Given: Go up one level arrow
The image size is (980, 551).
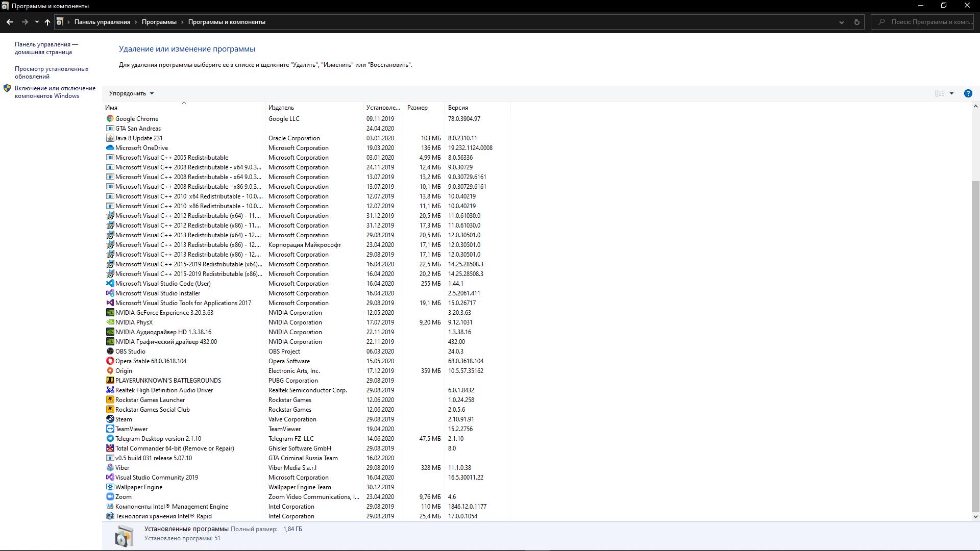Looking at the screenshot, I should pos(47,22).
